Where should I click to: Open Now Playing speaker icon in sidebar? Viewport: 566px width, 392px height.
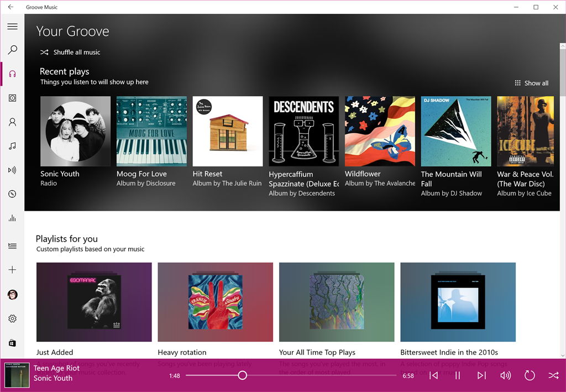point(12,170)
